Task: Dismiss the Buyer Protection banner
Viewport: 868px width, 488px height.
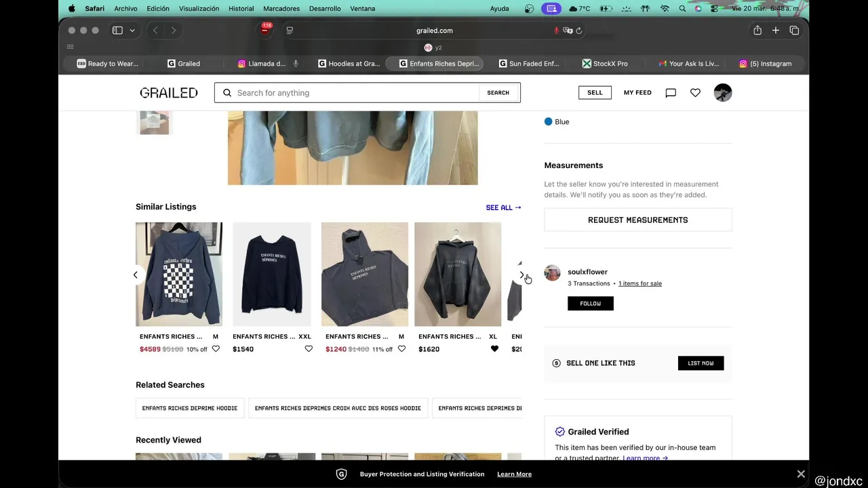Action: point(801,474)
